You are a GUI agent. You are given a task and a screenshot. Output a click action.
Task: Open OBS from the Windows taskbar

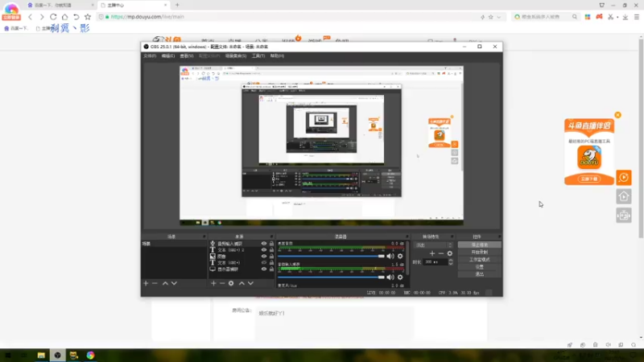pyautogui.click(x=57, y=356)
